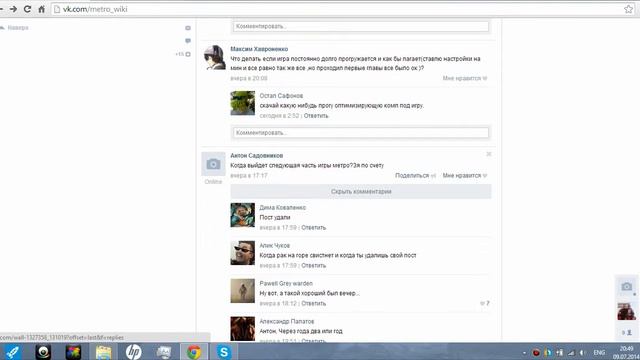Click the topmost Комментировать input field
640x360 pixels.
(361, 26)
